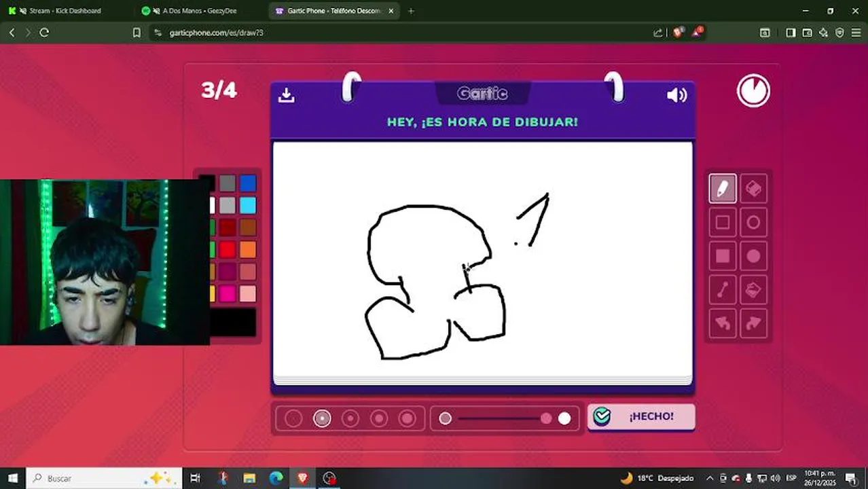Choose the empty ellipse shape tool
The width and height of the screenshot is (868, 489).
point(753,222)
